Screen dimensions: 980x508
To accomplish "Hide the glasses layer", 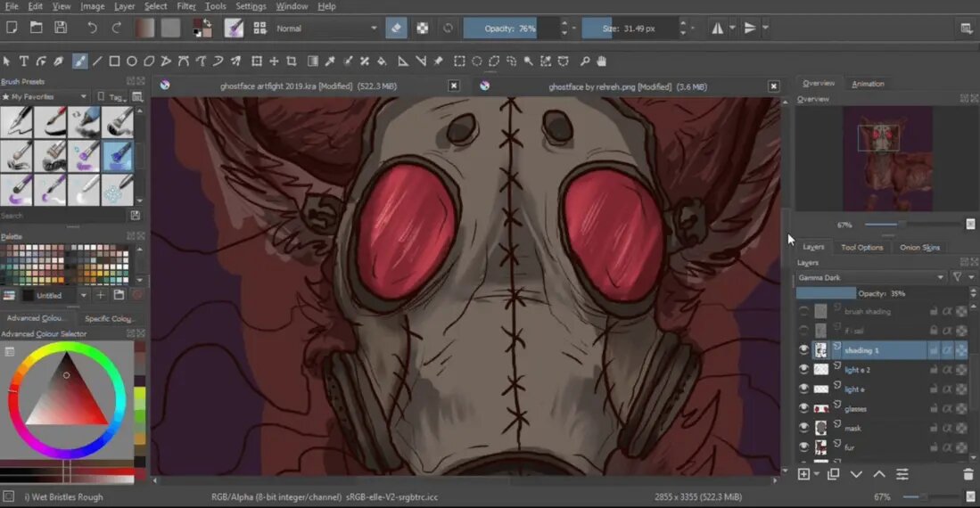I will 803,408.
